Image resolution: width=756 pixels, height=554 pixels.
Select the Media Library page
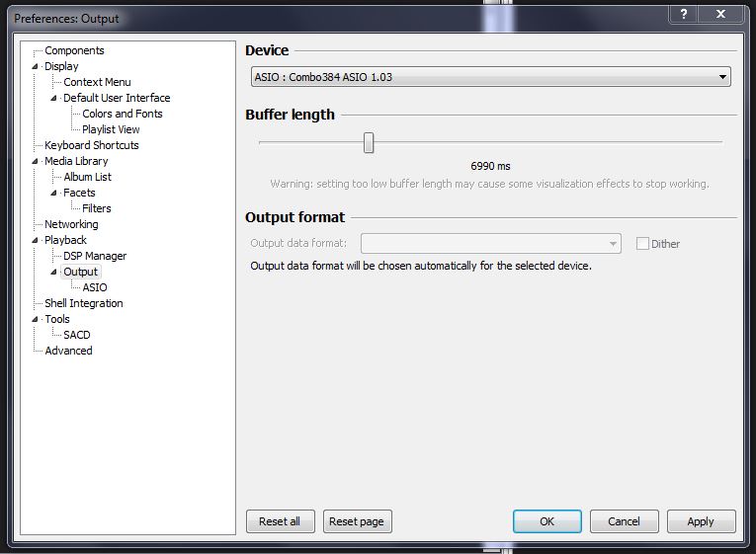click(76, 161)
